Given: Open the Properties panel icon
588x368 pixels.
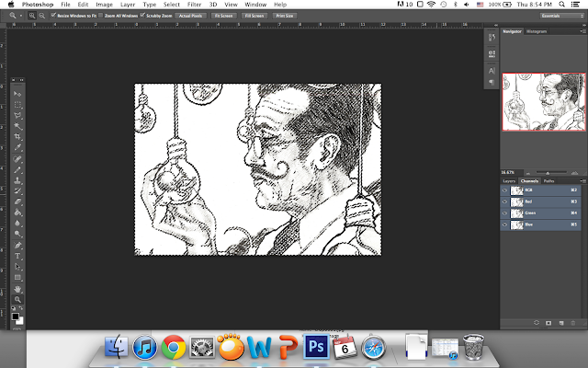Looking at the screenshot, I should [x=492, y=53].
